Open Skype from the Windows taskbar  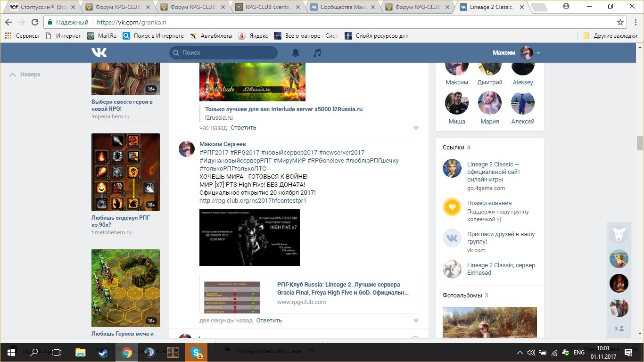click(196, 352)
